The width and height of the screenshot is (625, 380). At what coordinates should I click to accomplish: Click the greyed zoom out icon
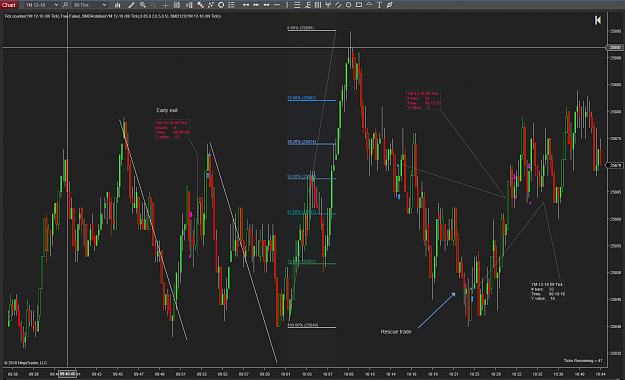tap(153, 5)
